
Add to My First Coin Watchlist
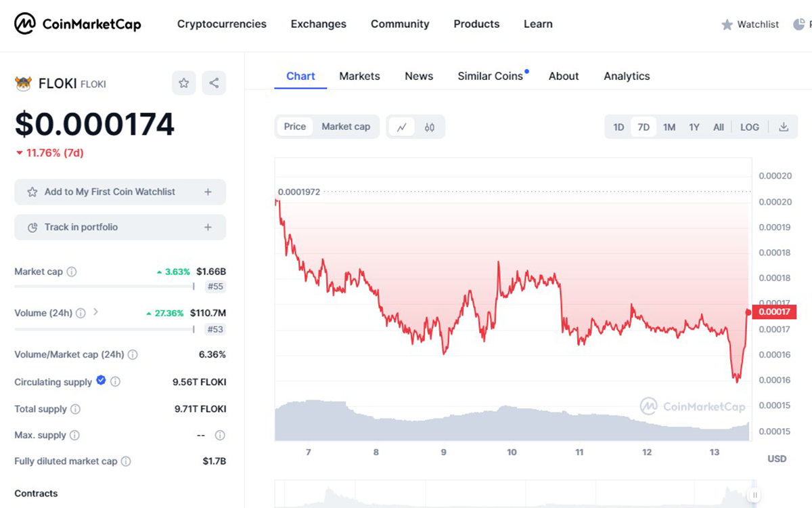click(x=120, y=192)
